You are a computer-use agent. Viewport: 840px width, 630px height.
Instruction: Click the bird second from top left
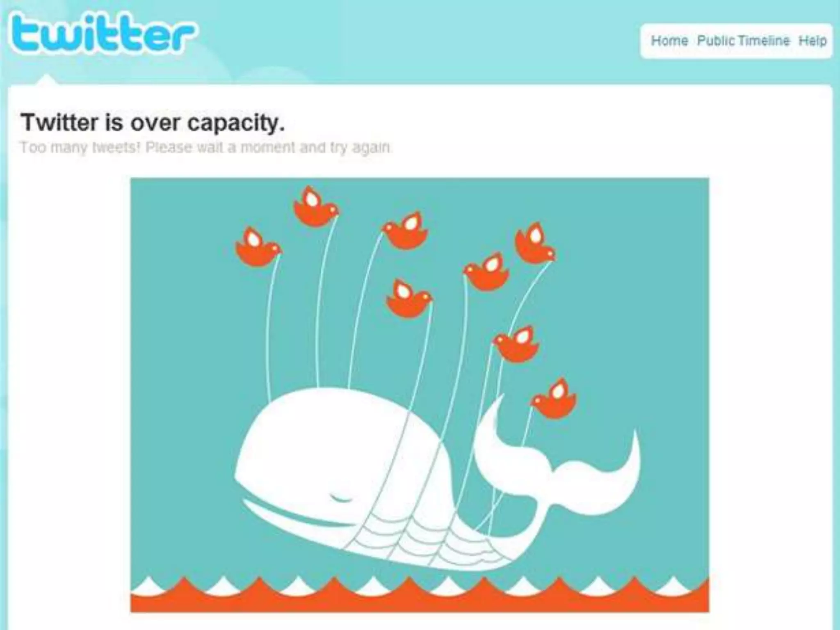pos(405,230)
